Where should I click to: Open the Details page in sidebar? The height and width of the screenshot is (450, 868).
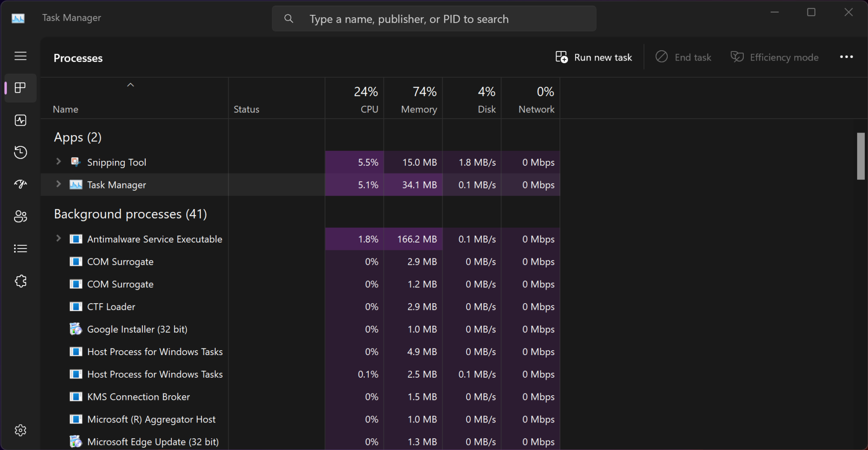point(20,248)
